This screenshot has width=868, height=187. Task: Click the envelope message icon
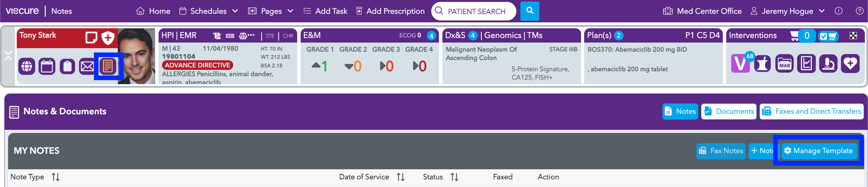click(87, 66)
